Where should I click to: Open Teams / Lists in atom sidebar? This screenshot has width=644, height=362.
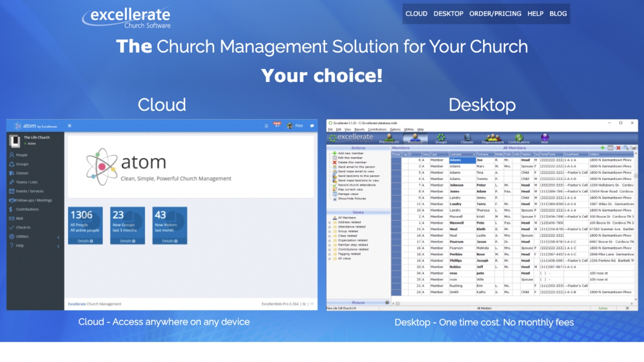click(23, 182)
